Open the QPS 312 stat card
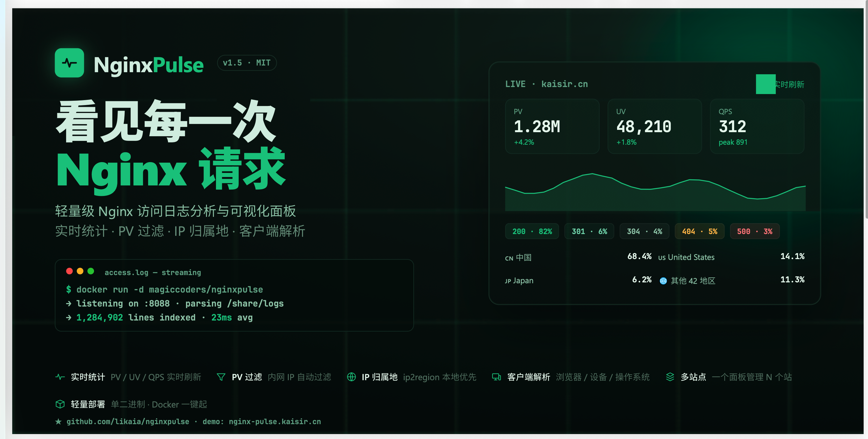The width and height of the screenshot is (868, 439). 757,127
